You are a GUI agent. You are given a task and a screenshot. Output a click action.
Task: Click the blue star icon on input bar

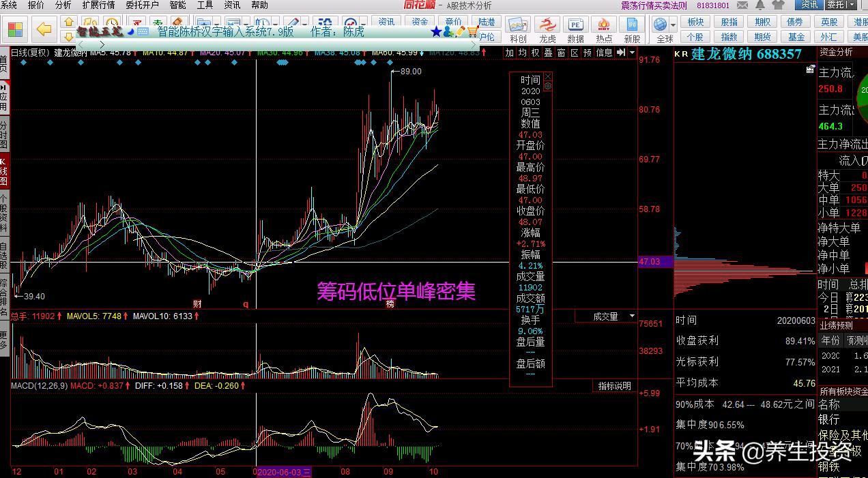pos(437,31)
